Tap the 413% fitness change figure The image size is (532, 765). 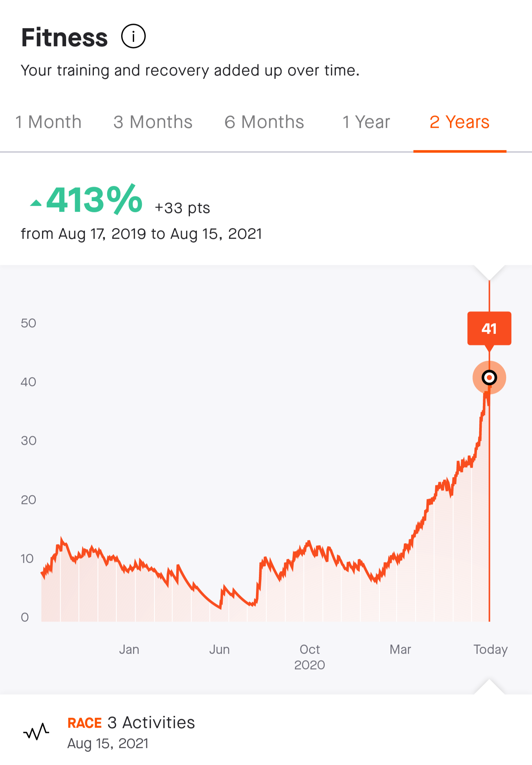coord(94,200)
